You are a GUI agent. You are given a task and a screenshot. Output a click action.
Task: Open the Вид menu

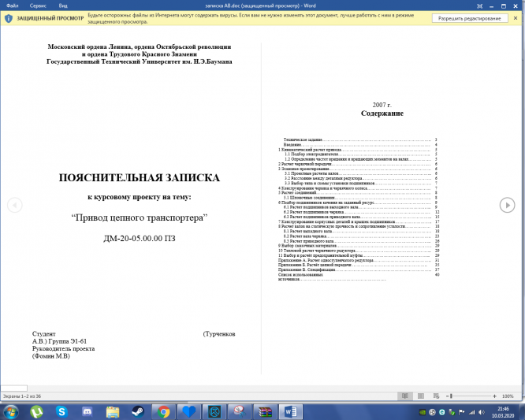pyautogui.click(x=63, y=6)
